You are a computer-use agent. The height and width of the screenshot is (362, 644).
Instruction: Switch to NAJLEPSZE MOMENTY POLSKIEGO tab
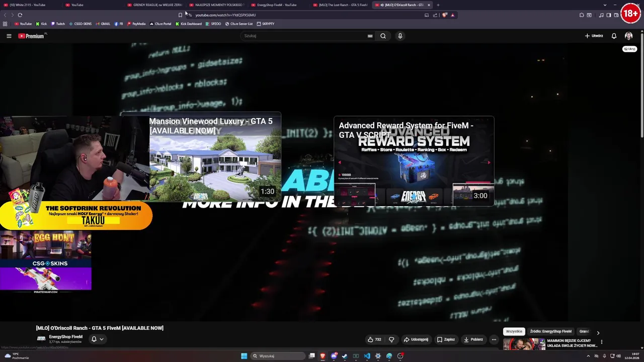click(x=217, y=5)
